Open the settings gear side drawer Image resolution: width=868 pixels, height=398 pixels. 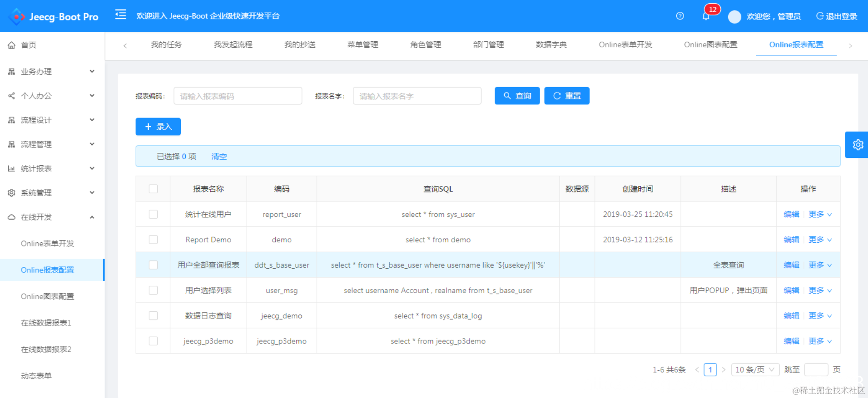858,145
